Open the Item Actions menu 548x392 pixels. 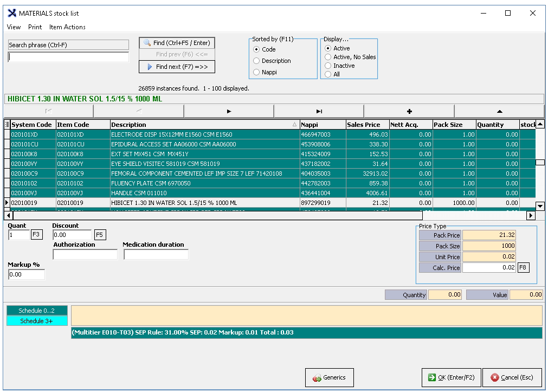point(67,27)
